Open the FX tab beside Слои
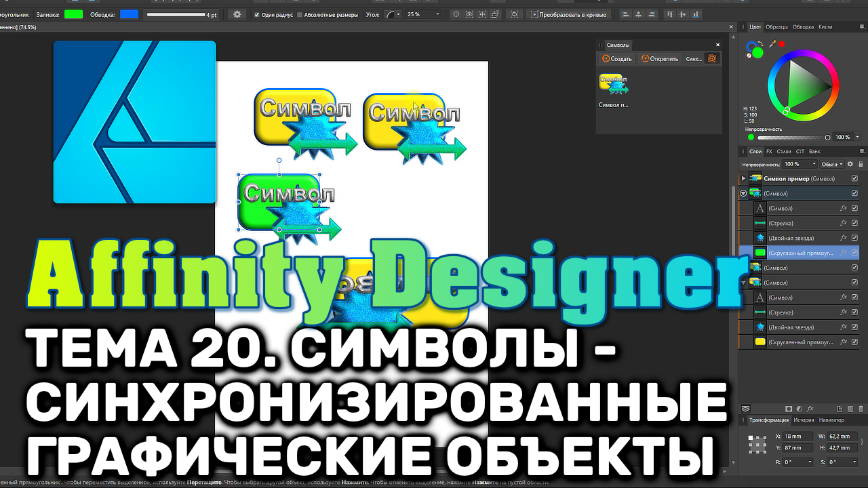 point(769,151)
